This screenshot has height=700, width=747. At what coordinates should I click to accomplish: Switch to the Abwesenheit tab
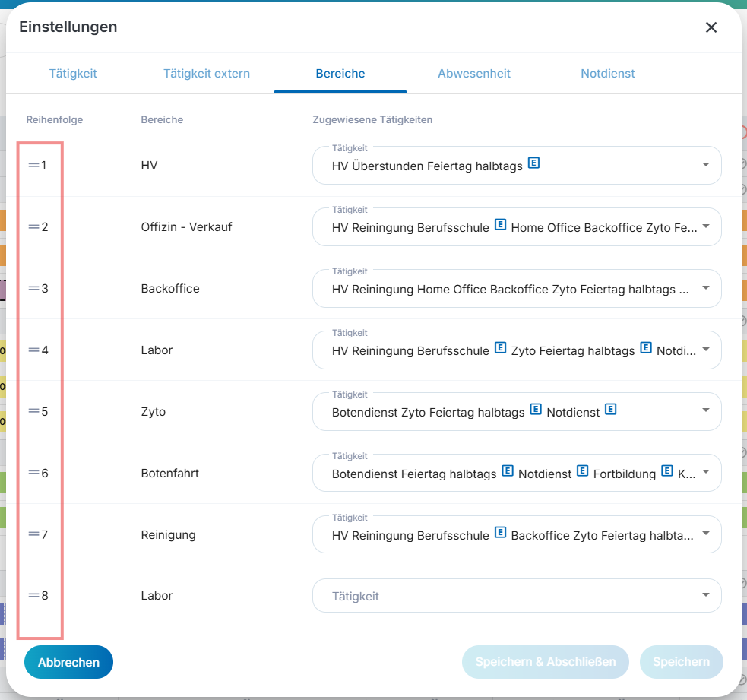(474, 74)
